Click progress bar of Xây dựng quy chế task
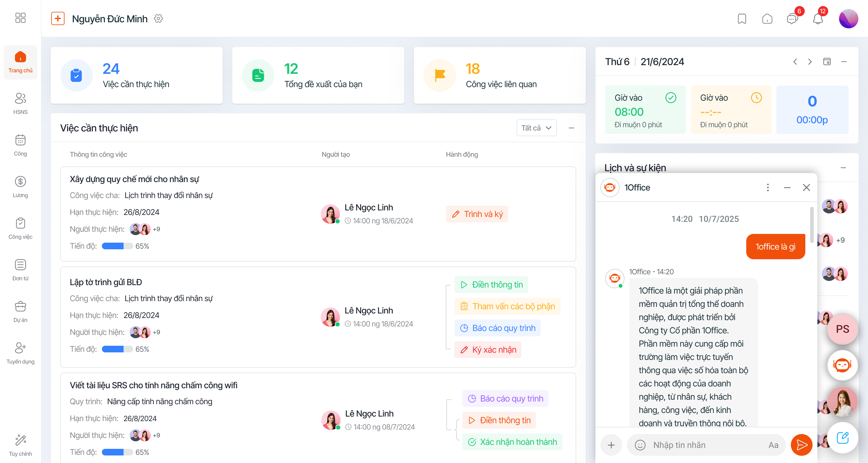This screenshot has height=463, width=868. [117, 246]
